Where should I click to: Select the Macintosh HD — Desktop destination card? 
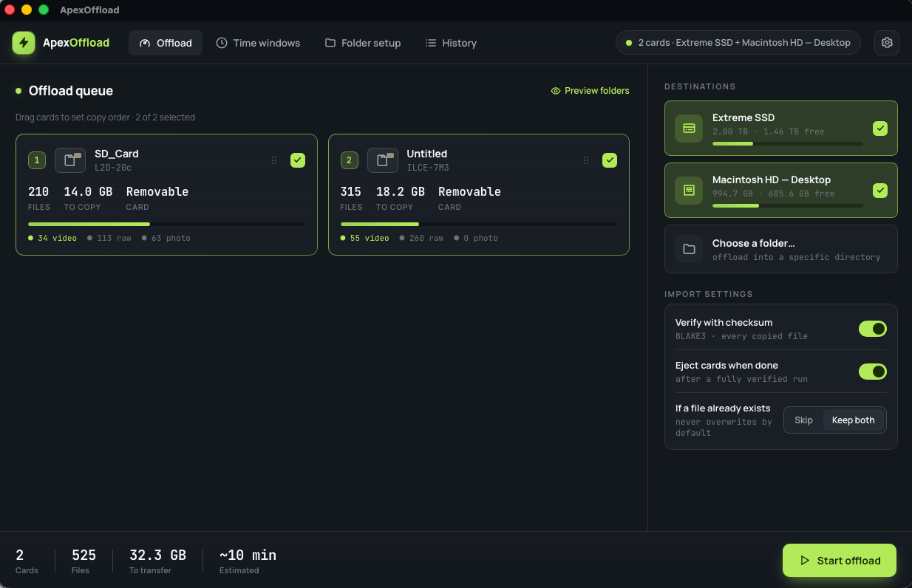coord(781,191)
